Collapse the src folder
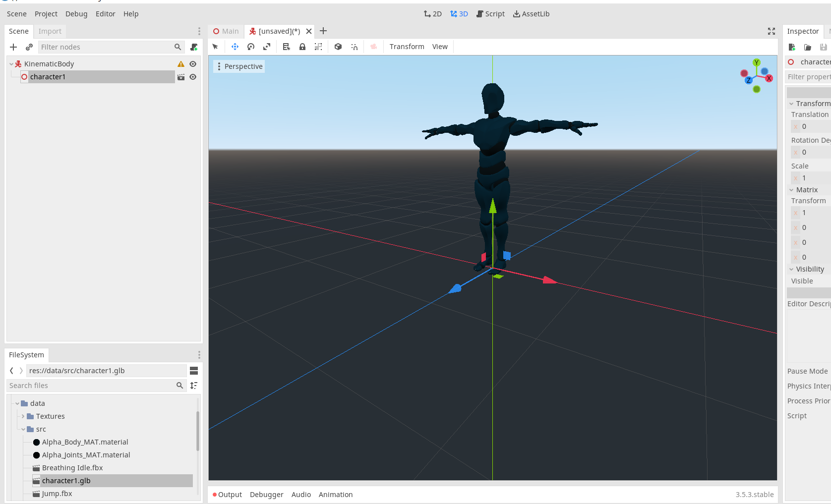This screenshot has height=504, width=831. (23, 429)
